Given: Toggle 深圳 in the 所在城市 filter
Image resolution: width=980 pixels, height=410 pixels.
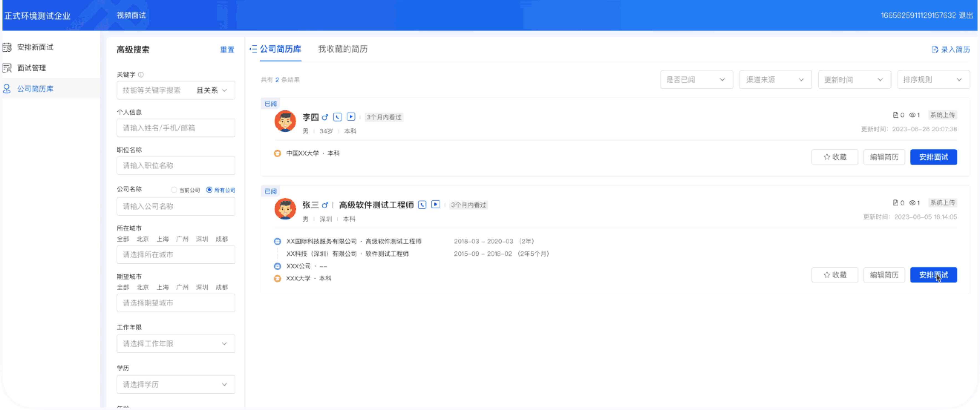Looking at the screenshot, I should click(202, 239).
